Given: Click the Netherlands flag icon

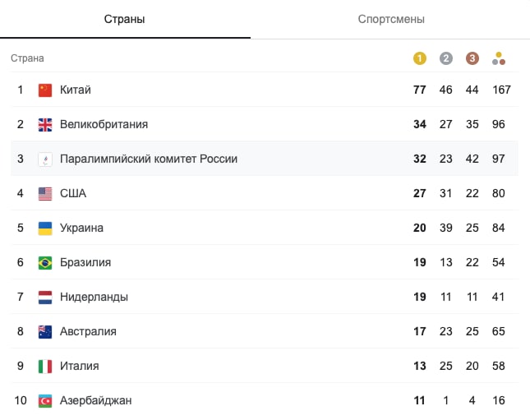Looking at the screenshot, I should click(x=45, y=298).
